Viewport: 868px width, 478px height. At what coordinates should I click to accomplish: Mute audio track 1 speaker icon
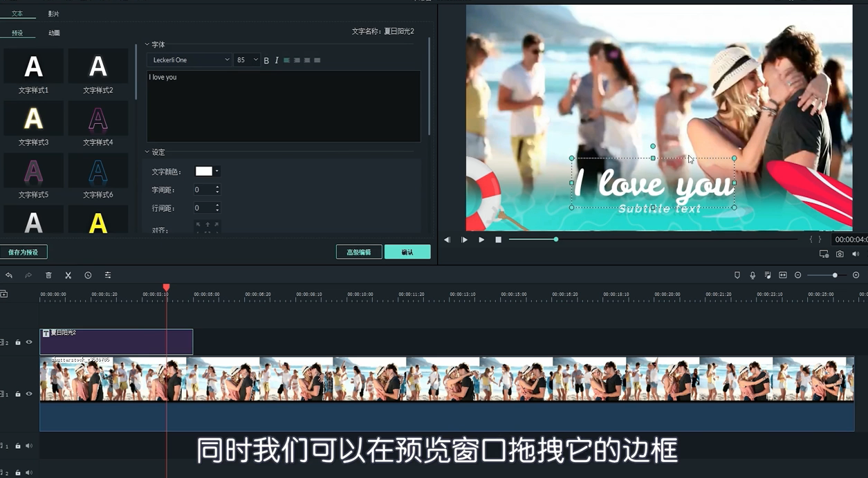click(x=29, y=445)
